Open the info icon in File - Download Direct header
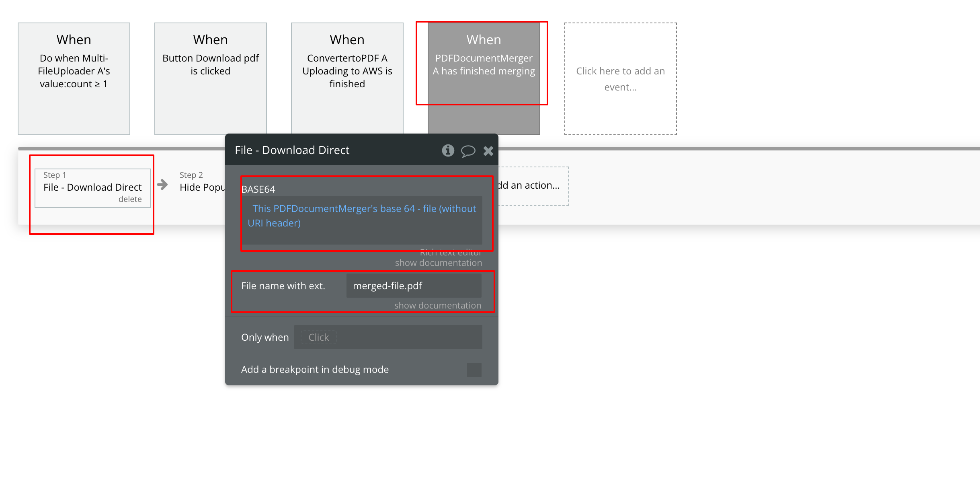The width and height of the screenshot is (980, 502). tap(448, 150)
